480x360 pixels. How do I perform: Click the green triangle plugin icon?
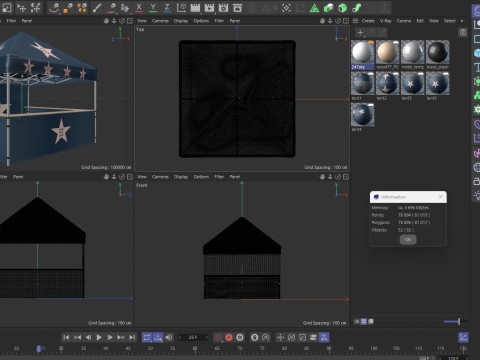pyautogui.click(x=314, y=8)
